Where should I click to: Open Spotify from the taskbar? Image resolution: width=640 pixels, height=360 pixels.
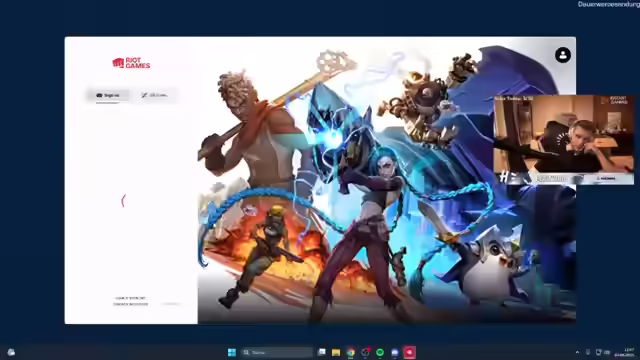380,352
